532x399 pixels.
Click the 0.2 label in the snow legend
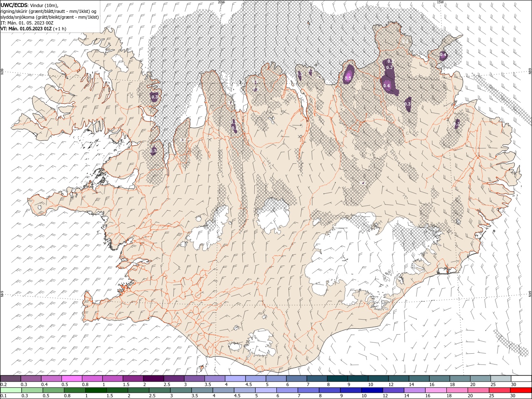(3, 384)
